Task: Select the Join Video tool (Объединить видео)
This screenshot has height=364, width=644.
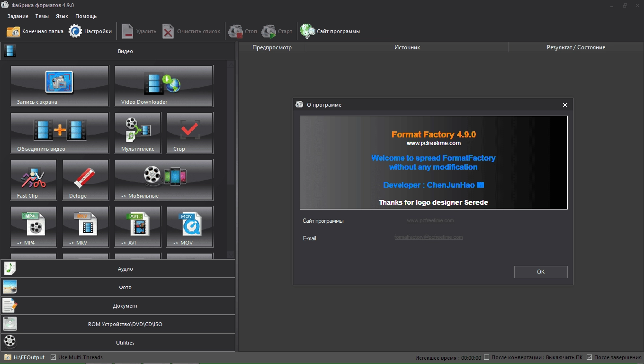Action: pos(60,133)
